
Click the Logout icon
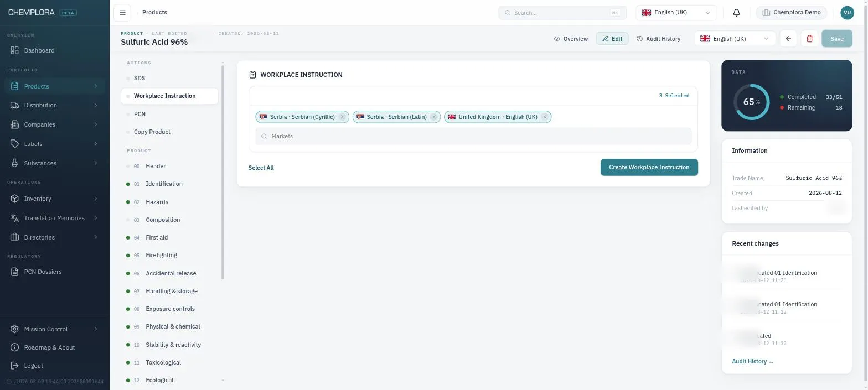(x=15, y=366)
